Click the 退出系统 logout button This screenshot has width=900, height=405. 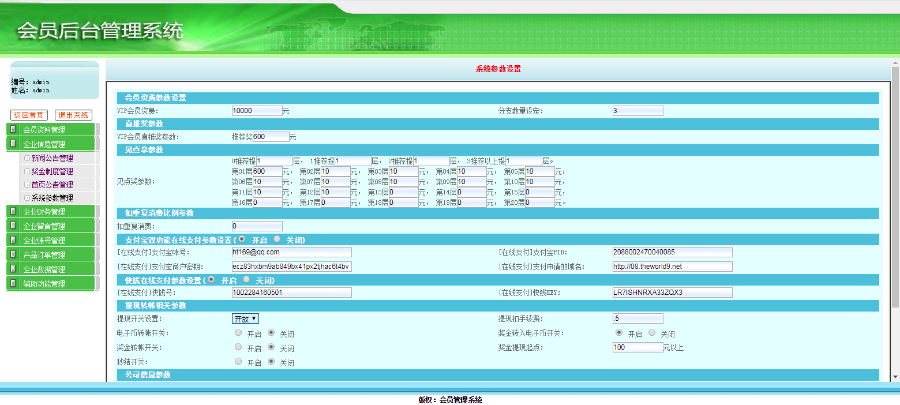click(73, 115)
